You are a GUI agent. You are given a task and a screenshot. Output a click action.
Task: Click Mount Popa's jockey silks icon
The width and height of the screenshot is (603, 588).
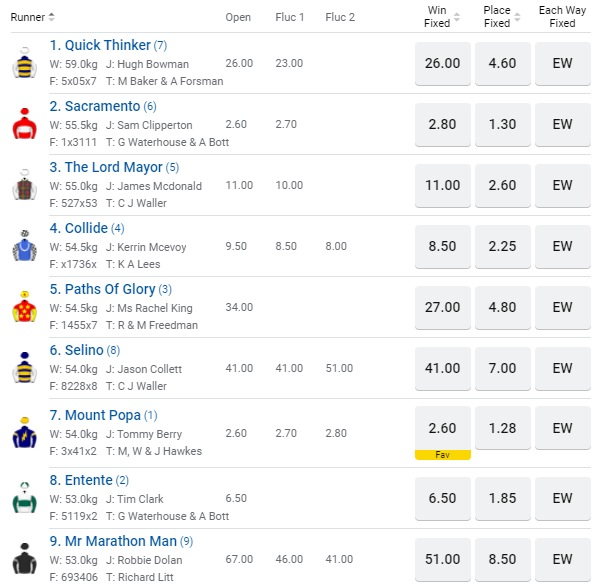coord(24,433)
